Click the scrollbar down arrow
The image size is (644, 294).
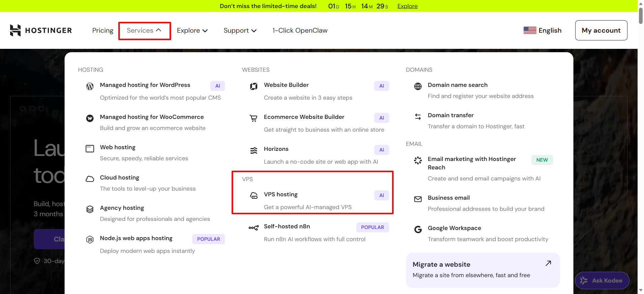[641, 290]
